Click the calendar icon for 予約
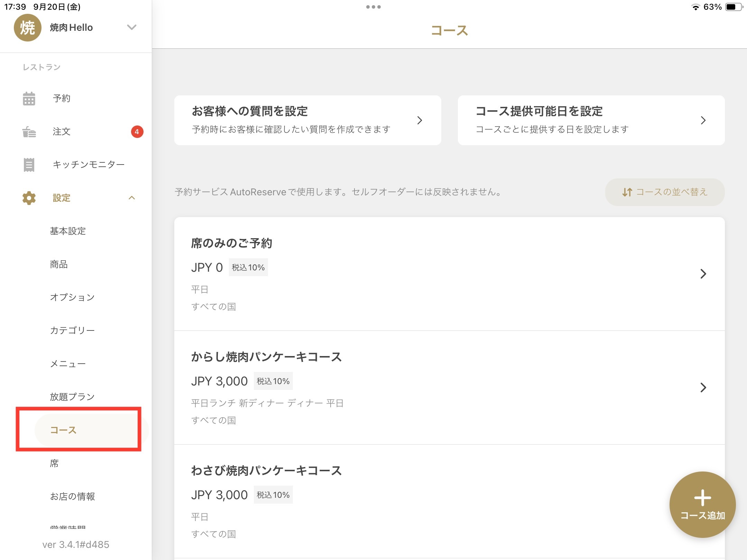 click(29, 99)
